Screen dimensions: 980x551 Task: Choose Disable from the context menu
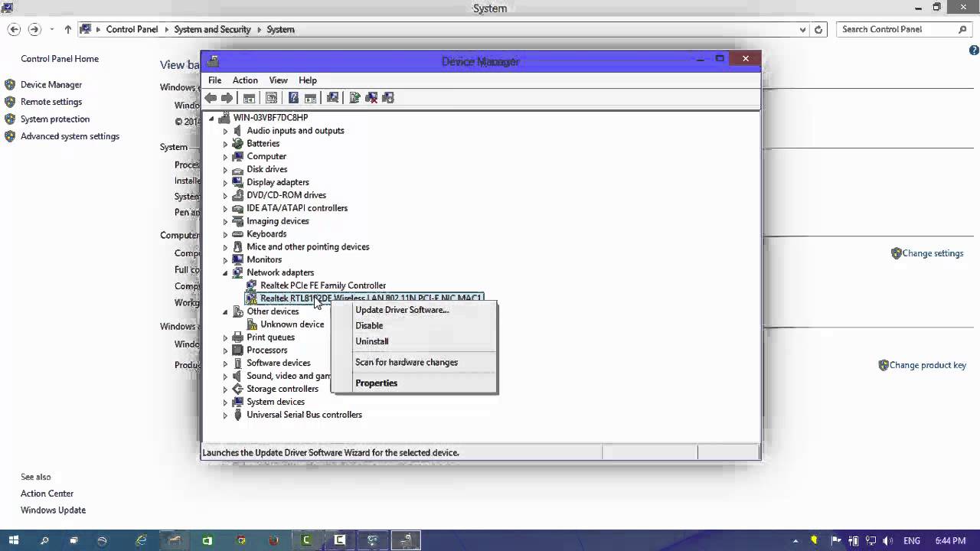414,326
